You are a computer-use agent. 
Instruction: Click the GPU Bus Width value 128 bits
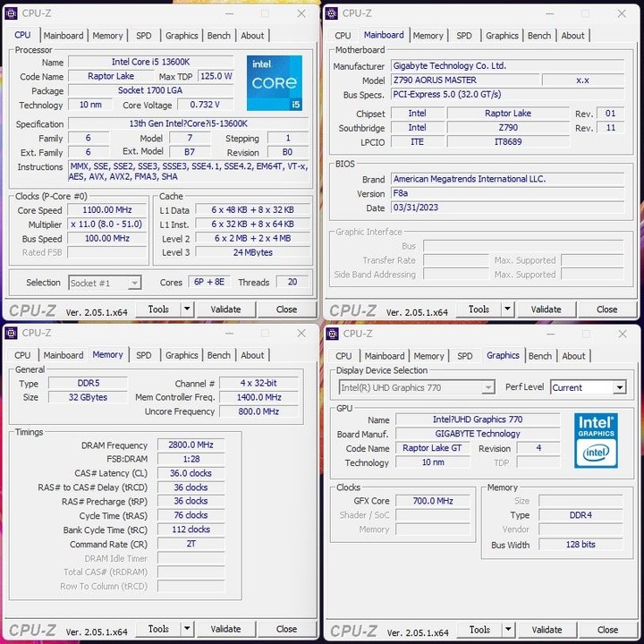point(580,545)
